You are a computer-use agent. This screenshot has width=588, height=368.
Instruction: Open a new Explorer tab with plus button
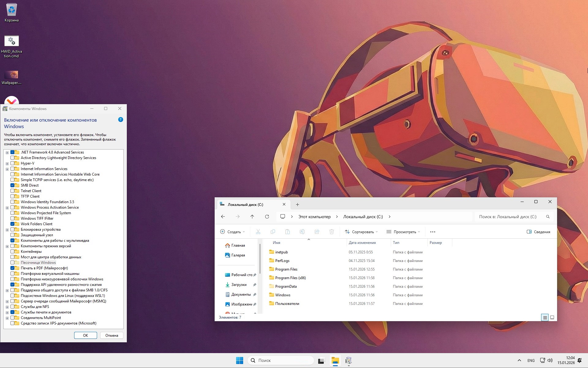297,204
